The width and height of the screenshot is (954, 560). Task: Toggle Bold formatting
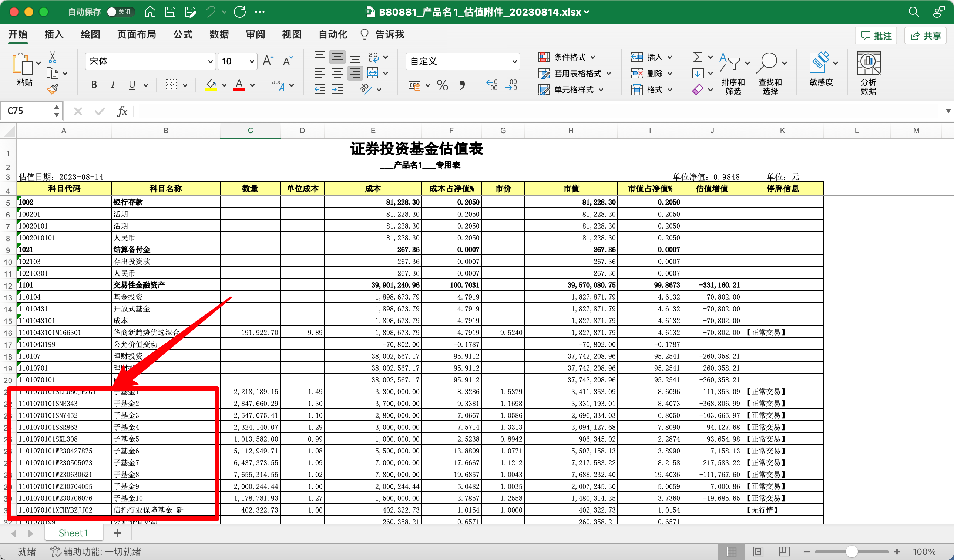tap(94, 85)
